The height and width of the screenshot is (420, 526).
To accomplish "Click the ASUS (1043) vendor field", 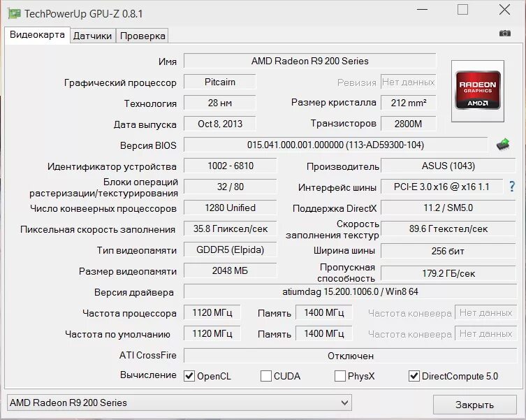I will pyautogui.click(x=448, y=166).
